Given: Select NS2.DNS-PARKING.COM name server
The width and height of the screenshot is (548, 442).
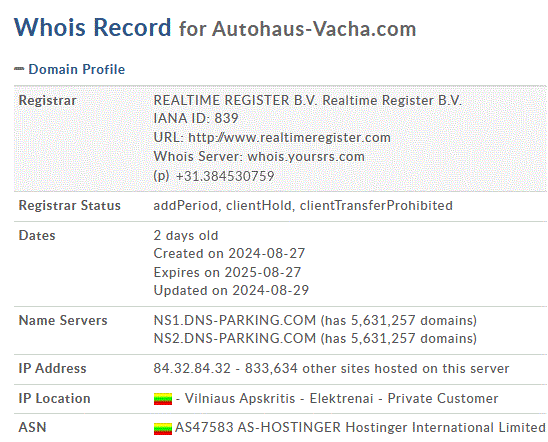Looking at the screenshot, I should [x=235, y=339].
